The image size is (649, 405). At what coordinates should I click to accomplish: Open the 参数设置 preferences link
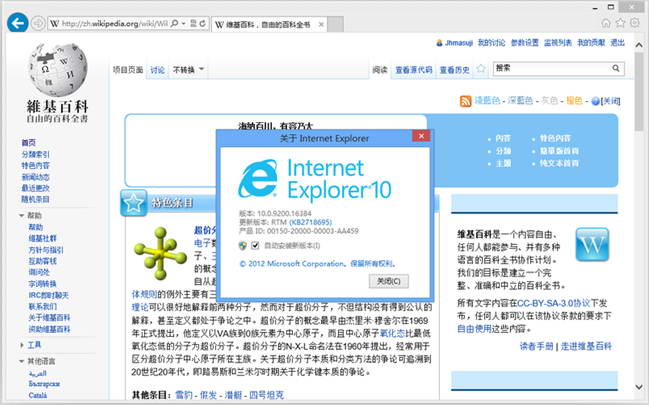pyautogui.click(x=524, y=42)
